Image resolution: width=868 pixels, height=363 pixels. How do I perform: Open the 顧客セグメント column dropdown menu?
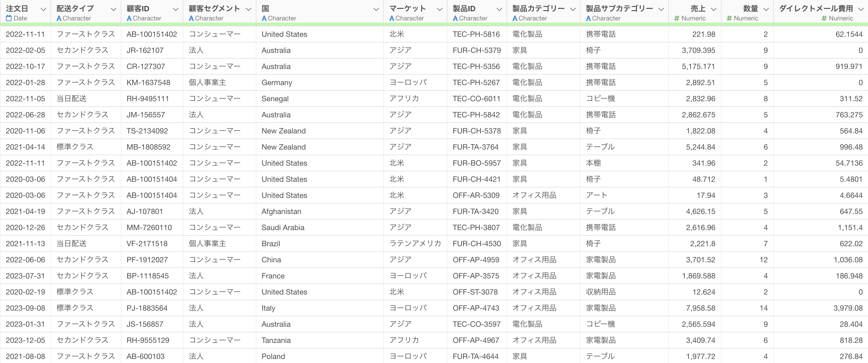coord(249,9)
